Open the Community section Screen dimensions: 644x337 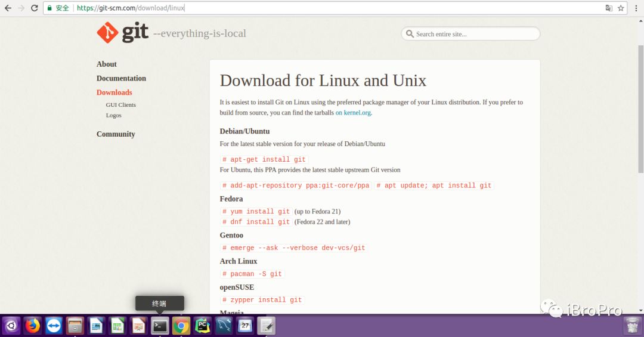(116, 134)
